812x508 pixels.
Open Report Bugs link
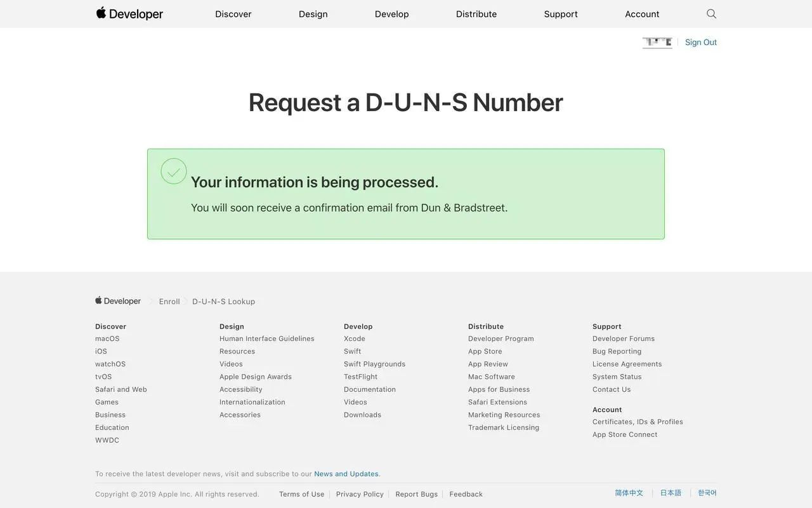417,494
